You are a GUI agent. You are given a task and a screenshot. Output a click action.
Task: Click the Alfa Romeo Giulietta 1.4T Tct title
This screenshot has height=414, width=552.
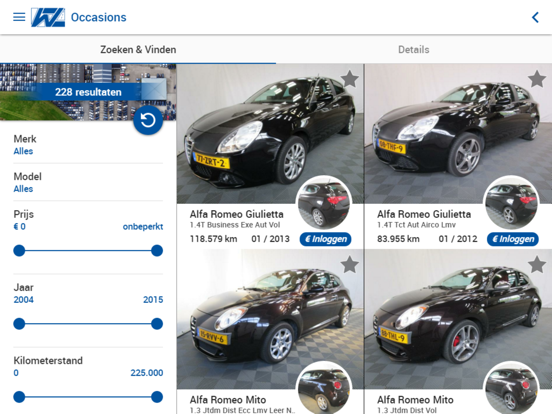pos(424,214)
